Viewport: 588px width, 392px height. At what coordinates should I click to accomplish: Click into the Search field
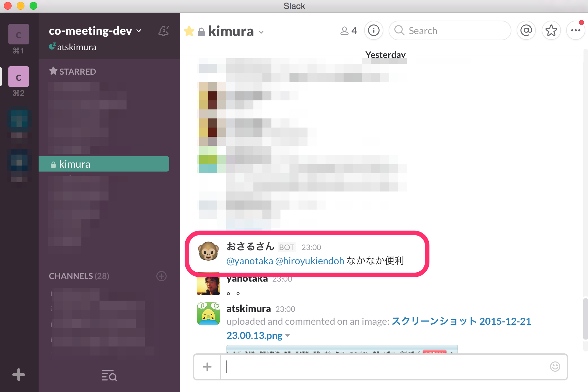click(x=450, y=31)
